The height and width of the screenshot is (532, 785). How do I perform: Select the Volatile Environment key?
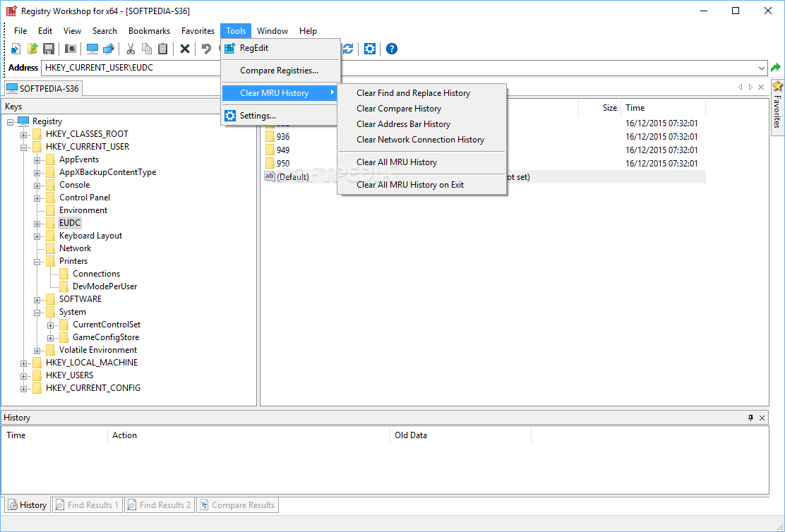click(x=98, y=350)
